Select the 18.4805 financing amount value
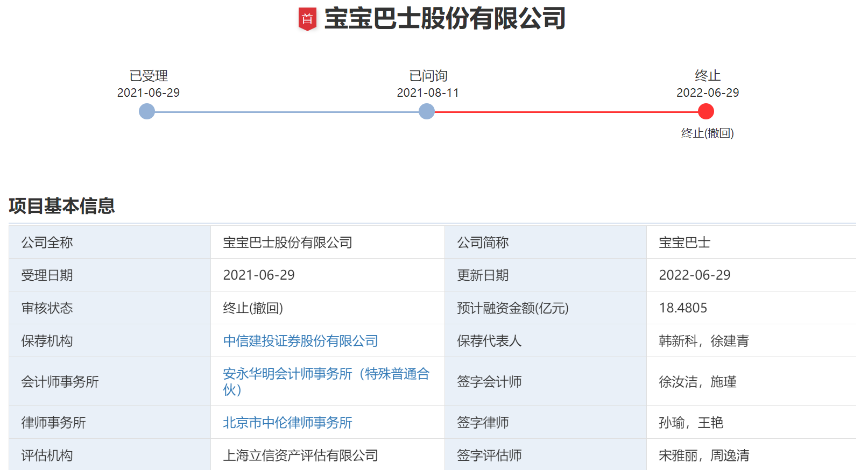Screen dimensions: 868x470 (x=683, y=308)
